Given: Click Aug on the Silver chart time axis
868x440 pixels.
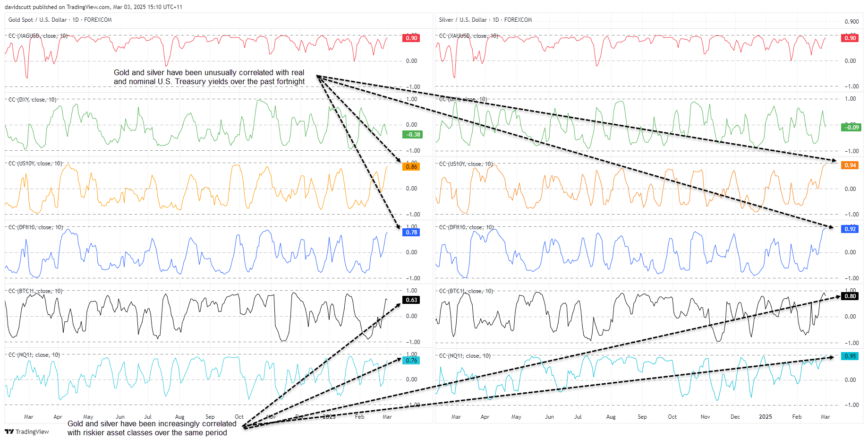Looking at the screenshot, I should [x=611, y=417].
